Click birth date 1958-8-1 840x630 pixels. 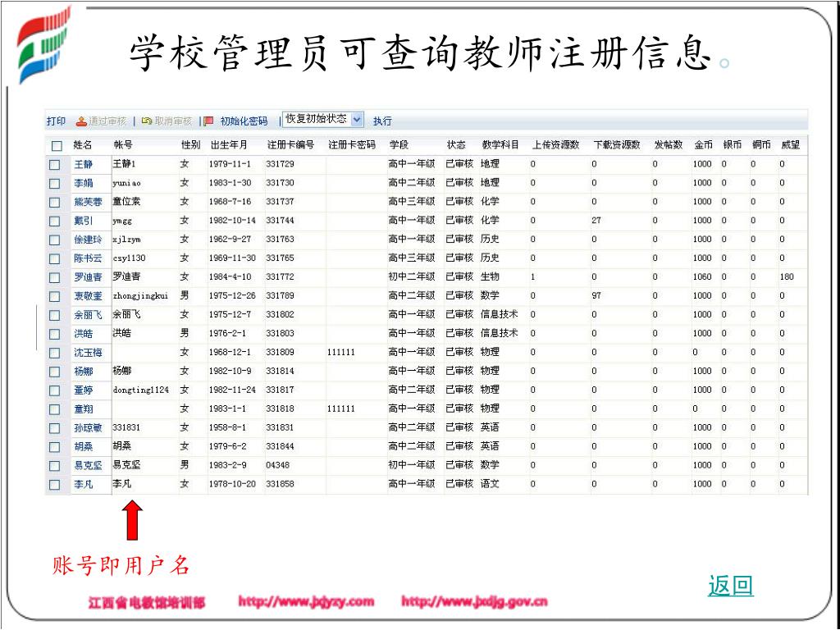228,427
